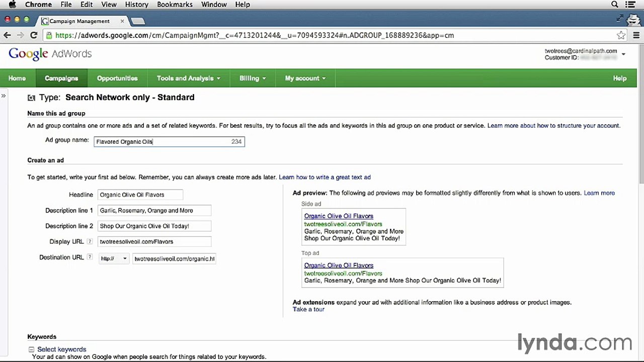
Task: Click the twotrees@cardinalpath.com account email
Action: 581,51
